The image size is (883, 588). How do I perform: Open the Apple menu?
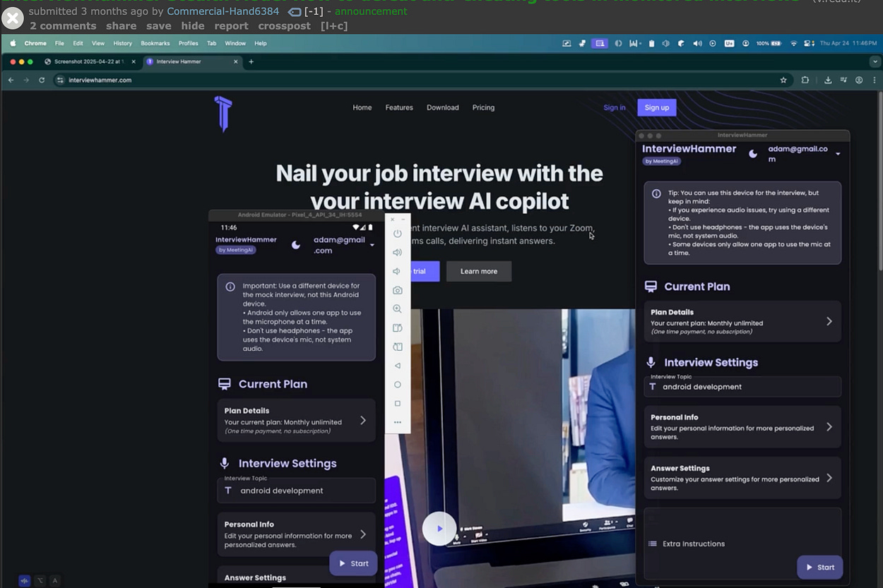pyautogui.click(x=13, y=43)
